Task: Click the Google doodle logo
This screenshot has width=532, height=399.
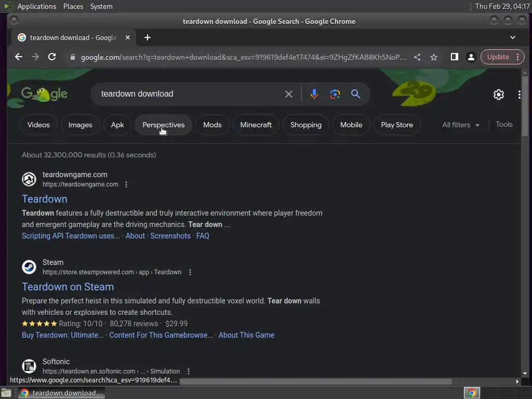Action: [44, 94]
